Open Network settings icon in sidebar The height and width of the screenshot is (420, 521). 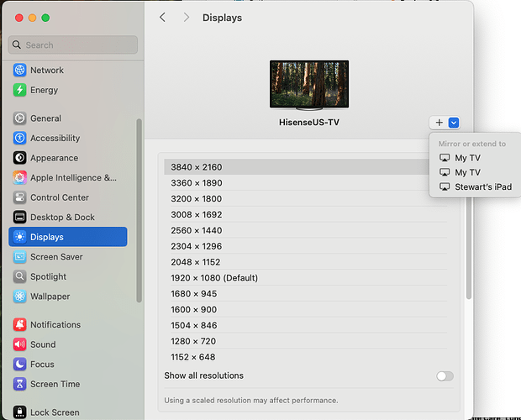coord(19,71)
